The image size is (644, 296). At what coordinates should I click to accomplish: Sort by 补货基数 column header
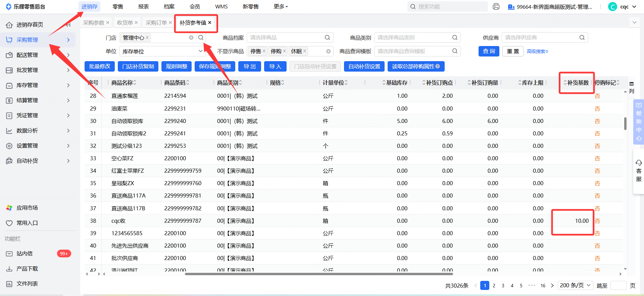click(x=576, y=83)
